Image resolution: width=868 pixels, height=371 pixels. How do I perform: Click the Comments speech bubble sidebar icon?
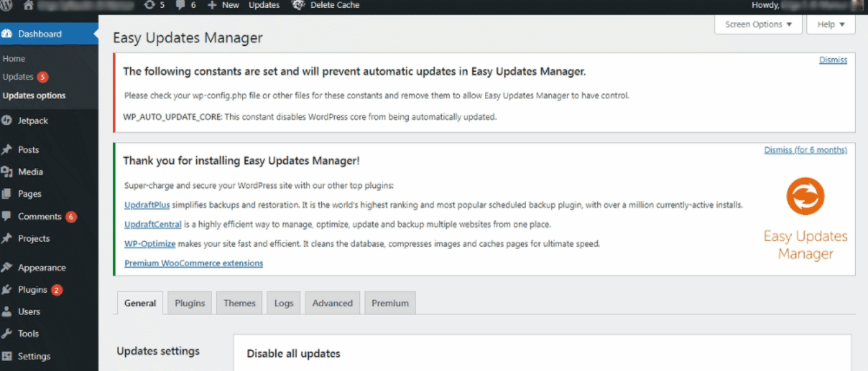pos(7,216)
